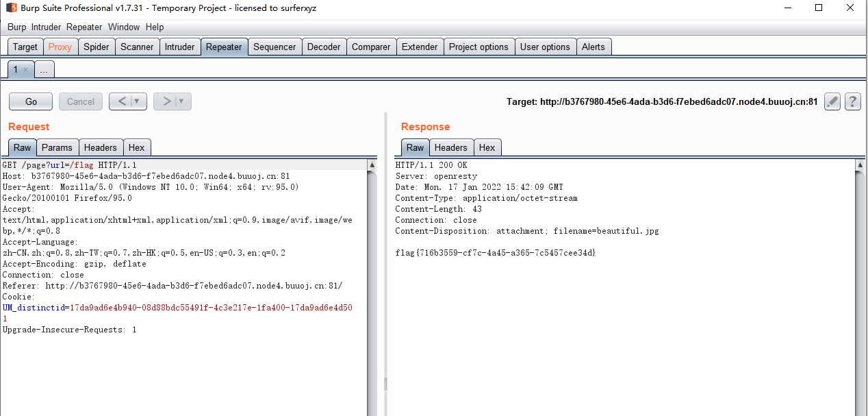Open the Burp menu
The width and height of the screenshot is (868, 416).
16,27
